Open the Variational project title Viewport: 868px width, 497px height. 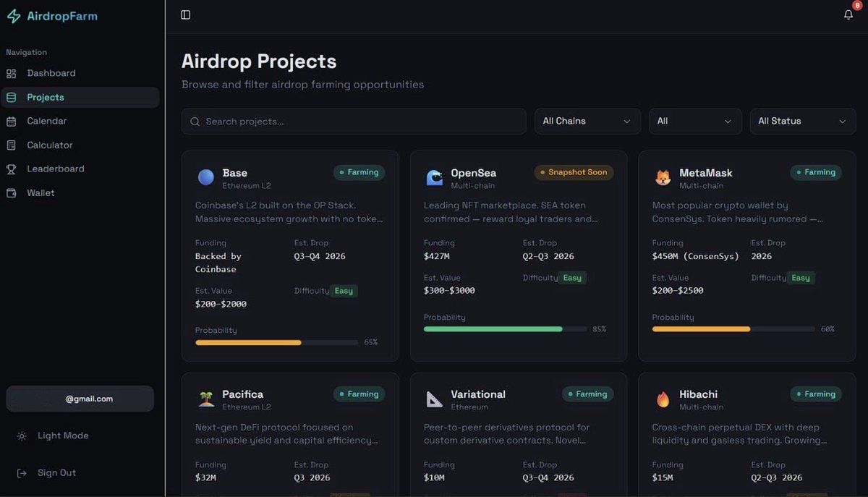click(x=478, y=394)
